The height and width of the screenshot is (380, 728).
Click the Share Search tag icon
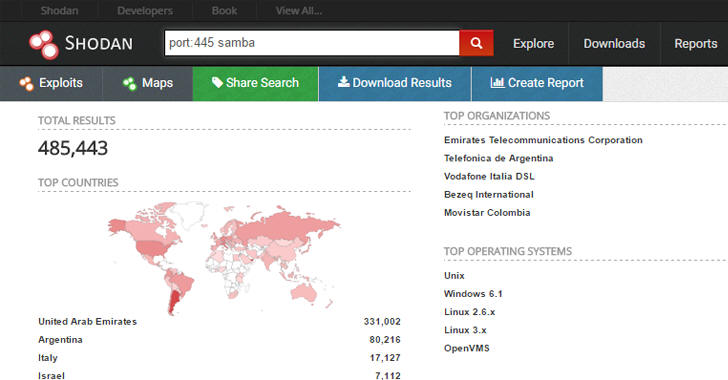click(217, 82)
